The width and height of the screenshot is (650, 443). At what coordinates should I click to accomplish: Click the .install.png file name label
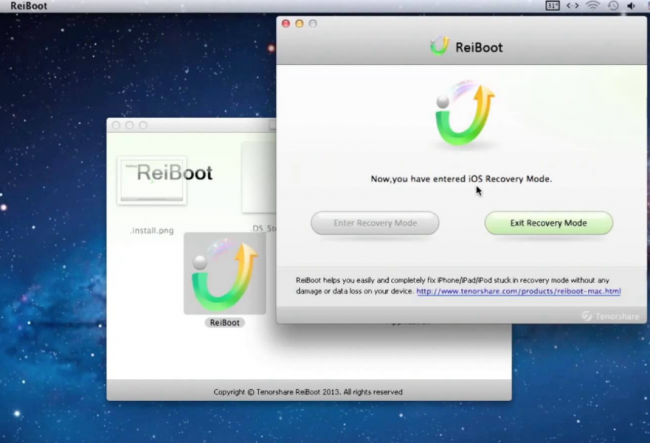152,230
